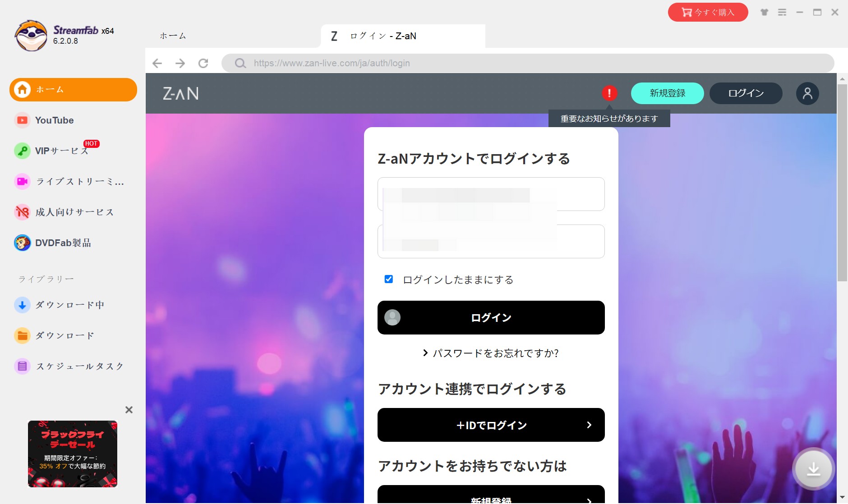This screenshot has width=848, height=504.
Task: Click the URL address bar
Action: click(x=528, y=63)
